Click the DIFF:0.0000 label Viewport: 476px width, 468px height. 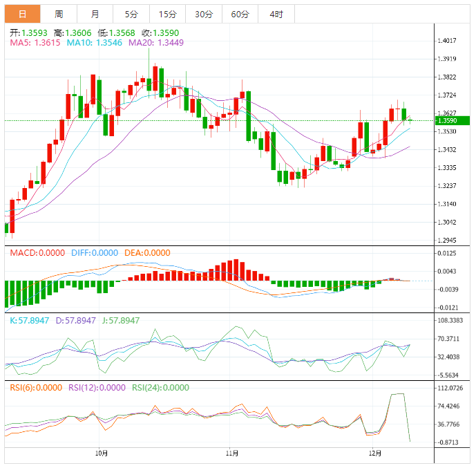(93, 253)
